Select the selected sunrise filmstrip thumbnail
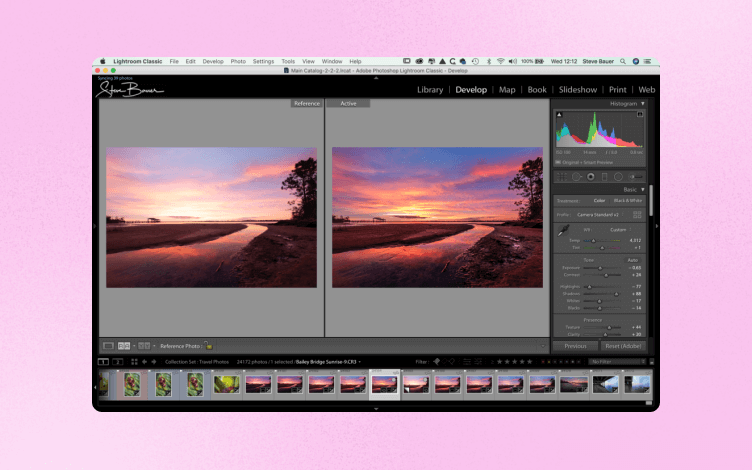The width and height of the screenshot is (752, 470). click(x=385, y=384)
